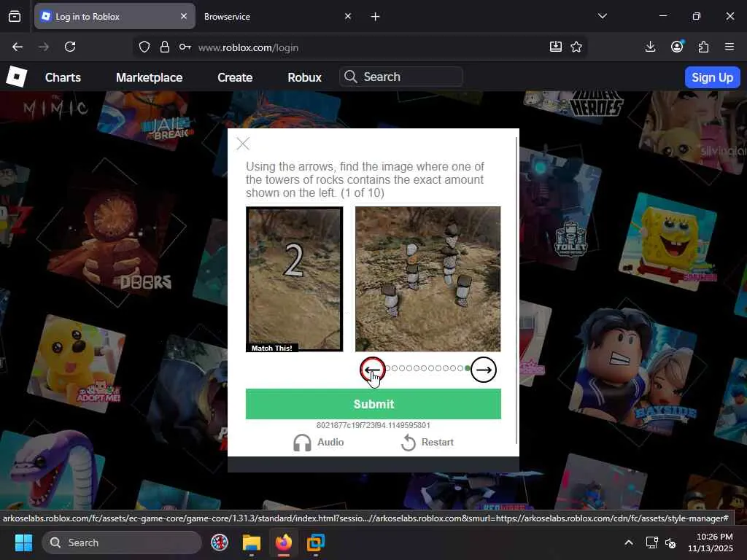Click the Roblox Search input field
This screenshot has height=560, width=747.
[x=409, y=77]
